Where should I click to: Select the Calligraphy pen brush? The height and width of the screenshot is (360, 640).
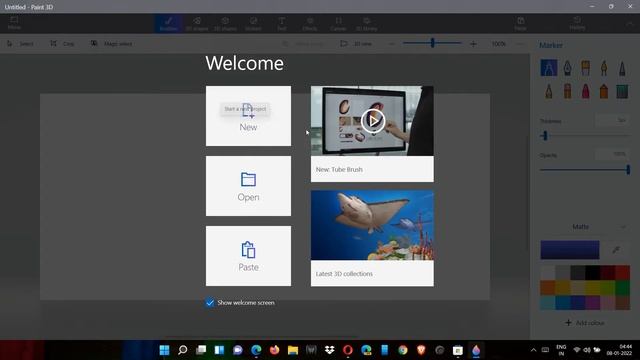coord(567,68)
